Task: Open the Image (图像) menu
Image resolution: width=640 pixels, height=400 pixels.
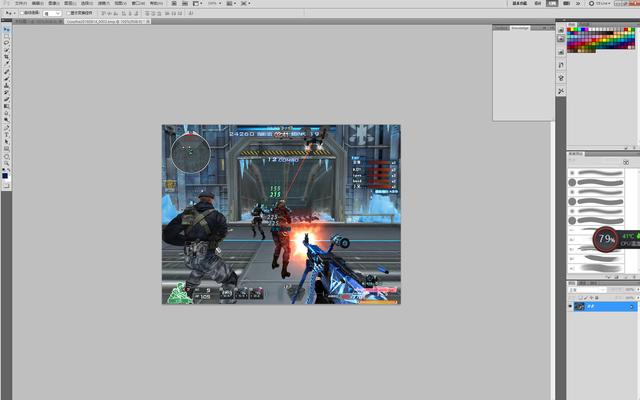Action: click(54, 3)
